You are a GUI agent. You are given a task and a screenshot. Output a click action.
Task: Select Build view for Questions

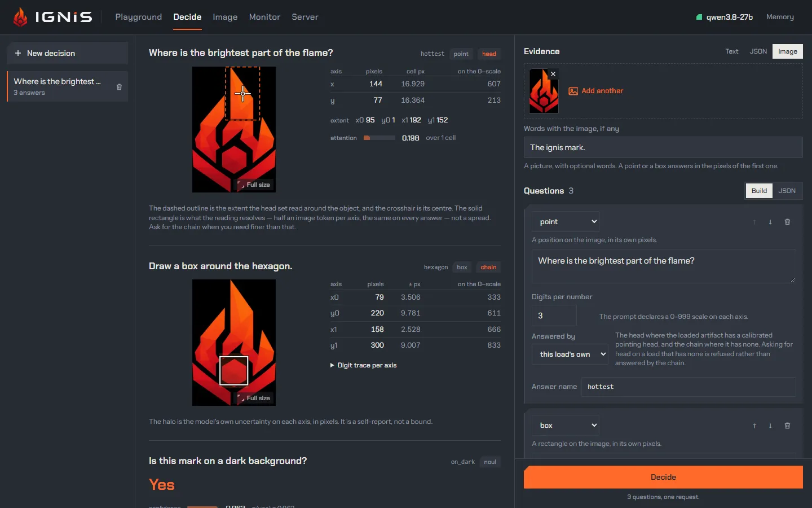[759, 191]
